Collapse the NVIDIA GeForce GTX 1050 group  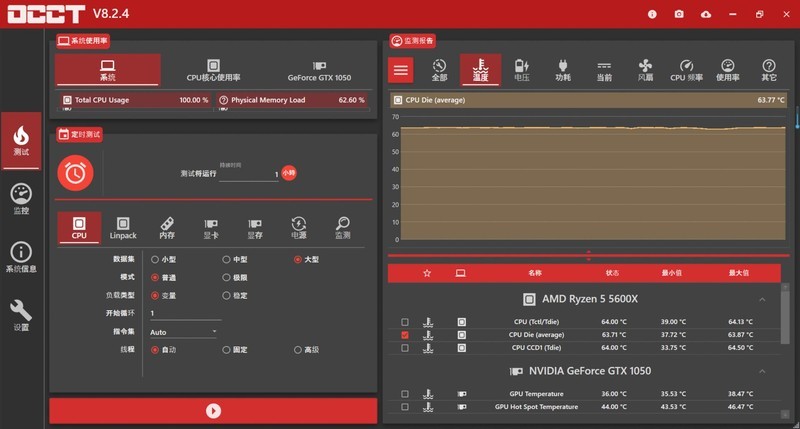tap(762, 371)
